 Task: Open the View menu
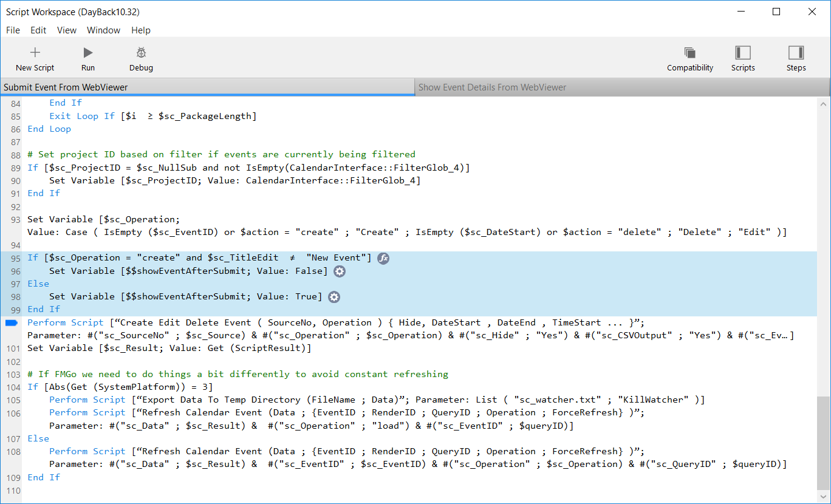click(x=67, y=30)
